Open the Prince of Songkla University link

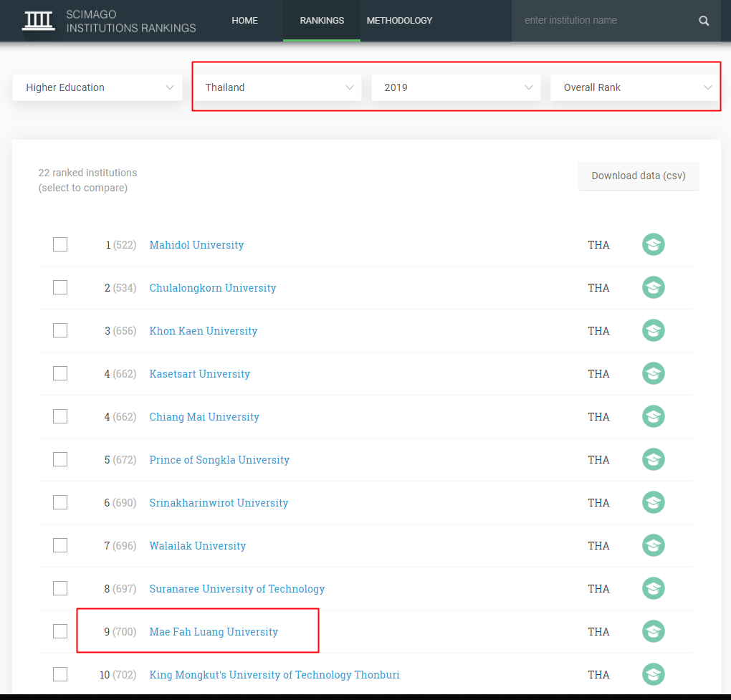tap(219, 459)
